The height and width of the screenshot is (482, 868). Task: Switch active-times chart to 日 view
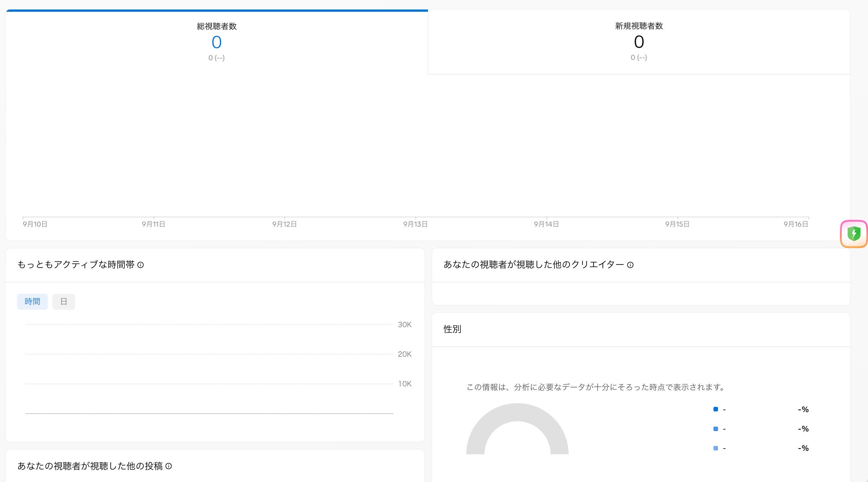click(64, 302)
